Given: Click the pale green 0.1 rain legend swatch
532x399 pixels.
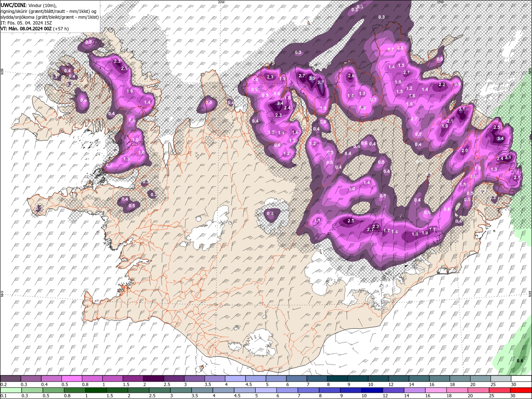Looking at the screenshot, I should (10, 390).
